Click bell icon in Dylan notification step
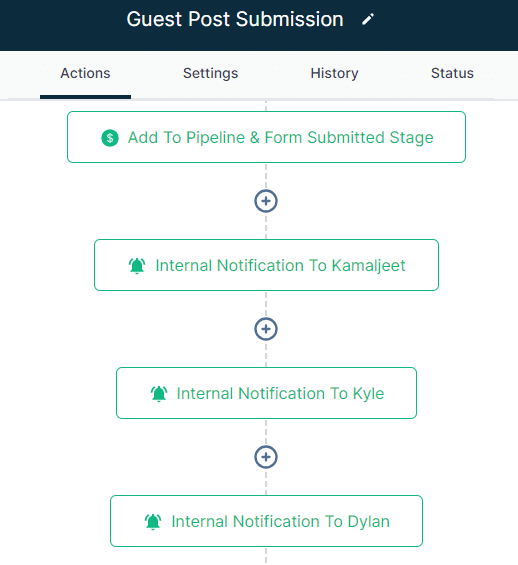518x565 pixels. click(153, 522)
